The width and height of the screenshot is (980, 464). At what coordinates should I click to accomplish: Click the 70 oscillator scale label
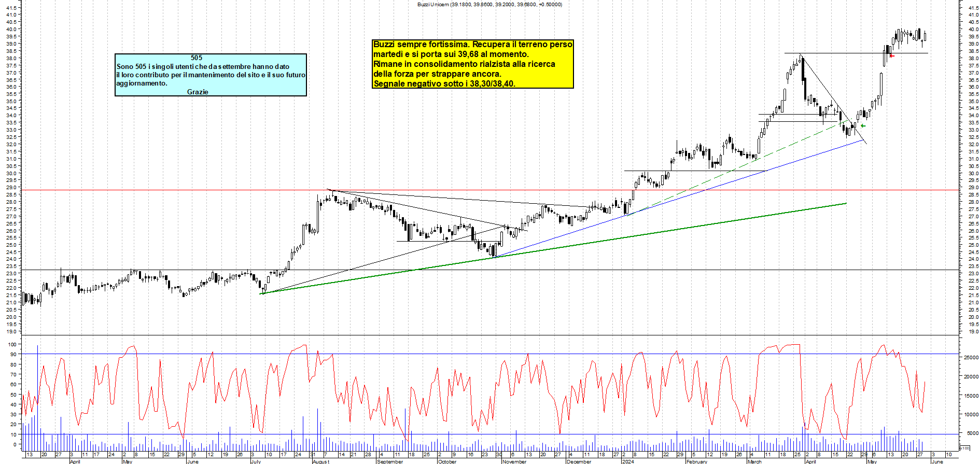click(13, 374)
